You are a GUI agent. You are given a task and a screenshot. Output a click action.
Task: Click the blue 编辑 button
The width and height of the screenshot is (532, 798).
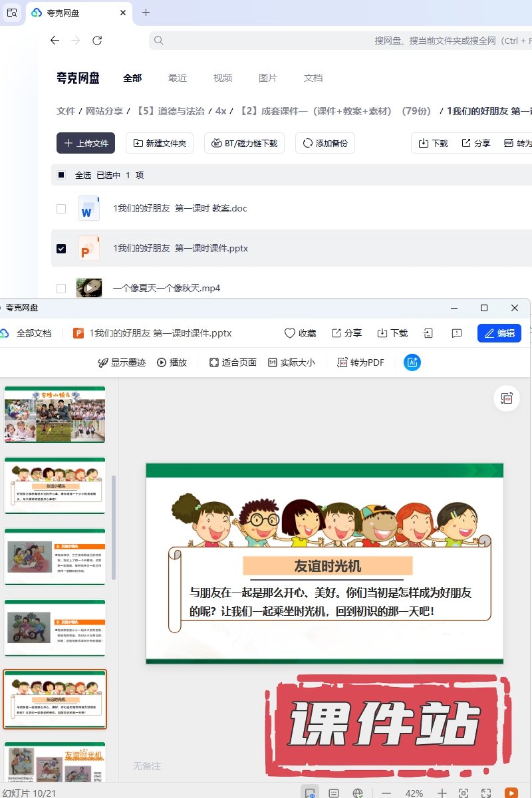point(499,333)
